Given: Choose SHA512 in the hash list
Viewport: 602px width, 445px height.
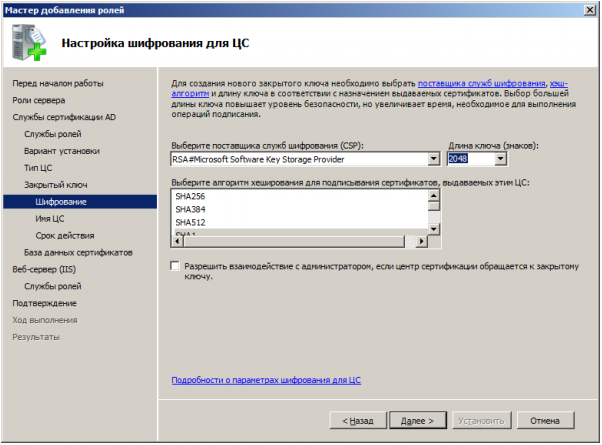Looking at the screenshot, I should [190, 222].
